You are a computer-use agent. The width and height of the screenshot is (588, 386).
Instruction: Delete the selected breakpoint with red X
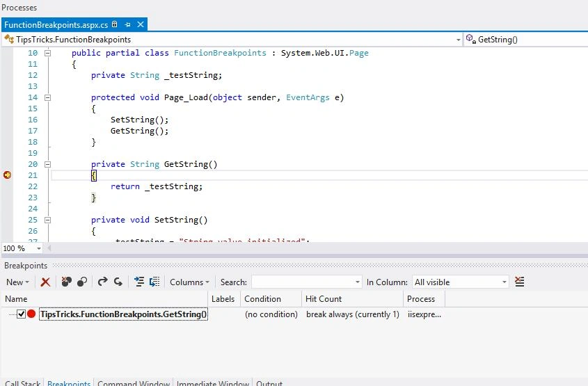pyautogui.click(x=45, y=282)
